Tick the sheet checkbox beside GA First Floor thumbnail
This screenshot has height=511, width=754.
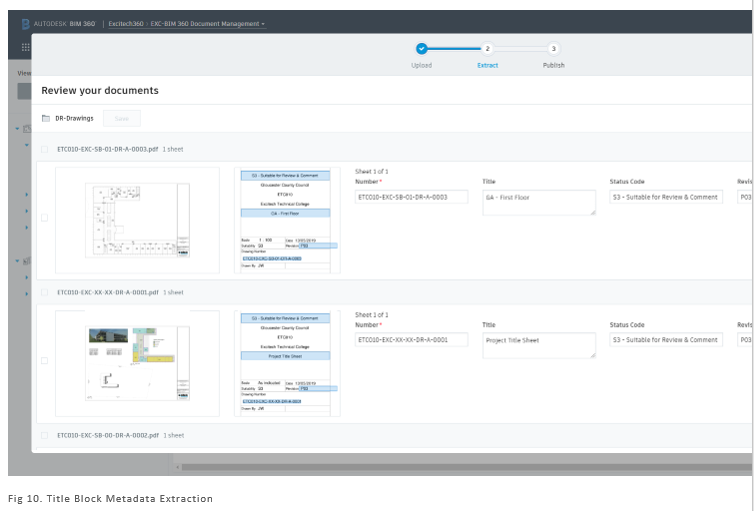coord(45,218)
